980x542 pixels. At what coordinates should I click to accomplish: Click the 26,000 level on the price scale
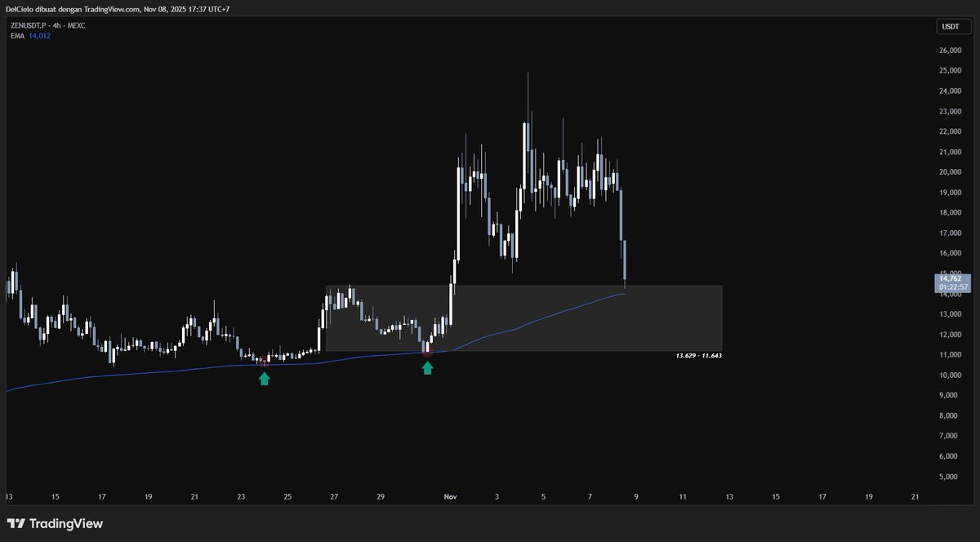[949, 50]
